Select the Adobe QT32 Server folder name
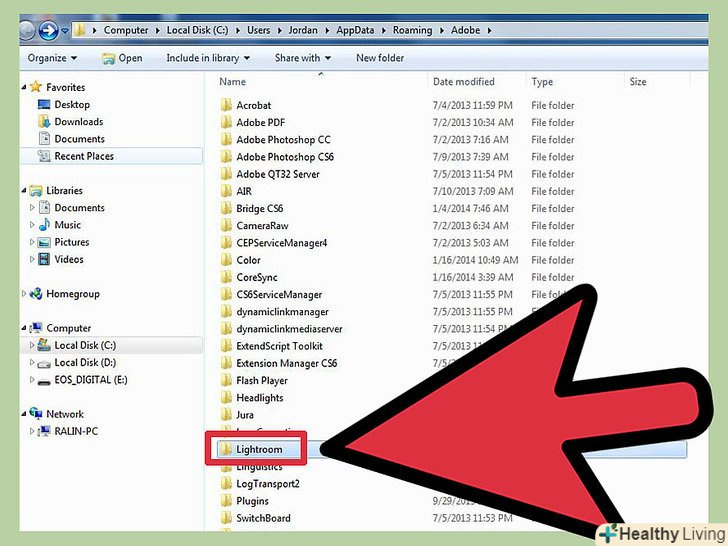 click(x=278, y=174)
